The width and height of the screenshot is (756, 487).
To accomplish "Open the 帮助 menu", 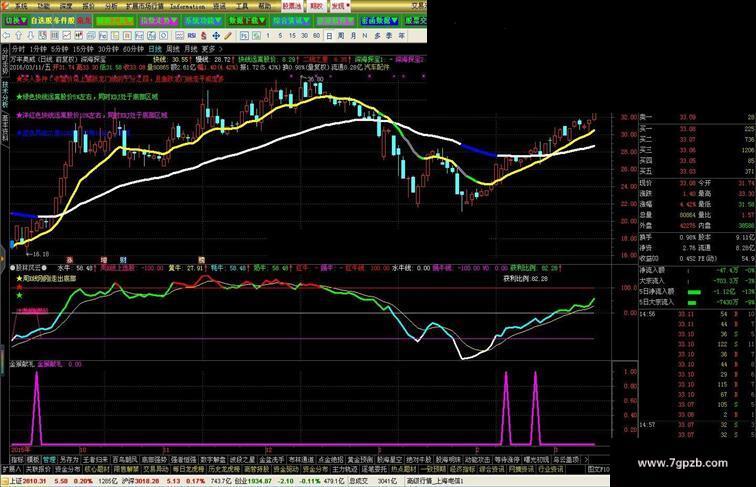I will pyautogui.click(x=265, y=6).
